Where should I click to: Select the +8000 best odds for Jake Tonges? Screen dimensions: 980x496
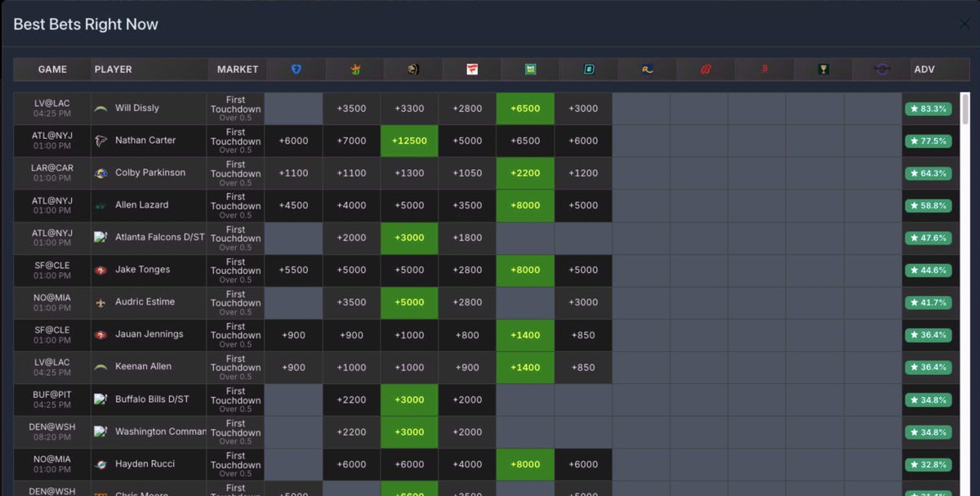pos(525,270)
